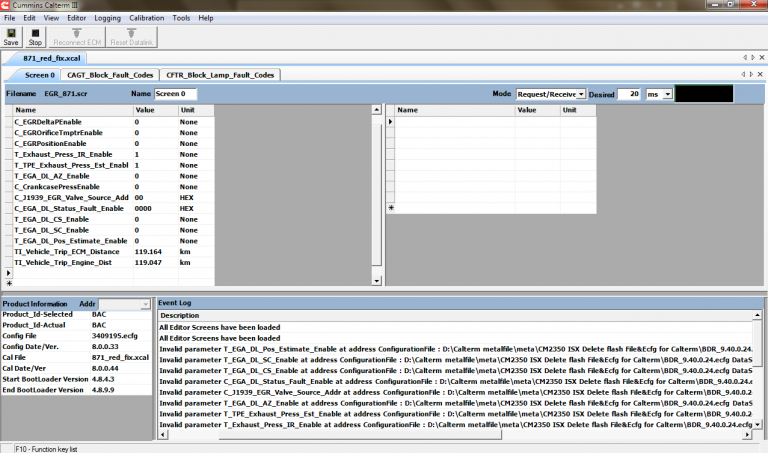Click the screen Name input field
The width and height of the screenshot is (768, 453).
(175, 94)
